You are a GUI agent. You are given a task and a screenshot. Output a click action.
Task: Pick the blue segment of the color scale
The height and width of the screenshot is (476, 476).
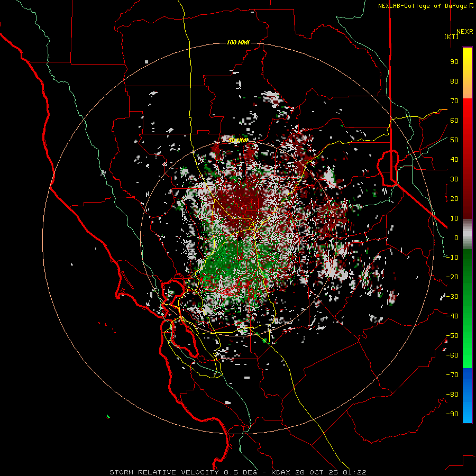click(x=467, y=396)
